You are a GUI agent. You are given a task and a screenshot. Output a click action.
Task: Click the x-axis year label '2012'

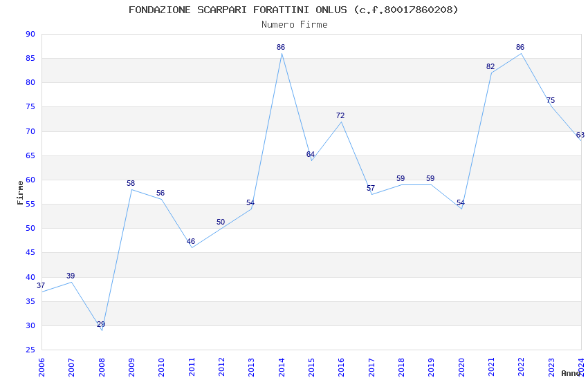pos(221,367)
